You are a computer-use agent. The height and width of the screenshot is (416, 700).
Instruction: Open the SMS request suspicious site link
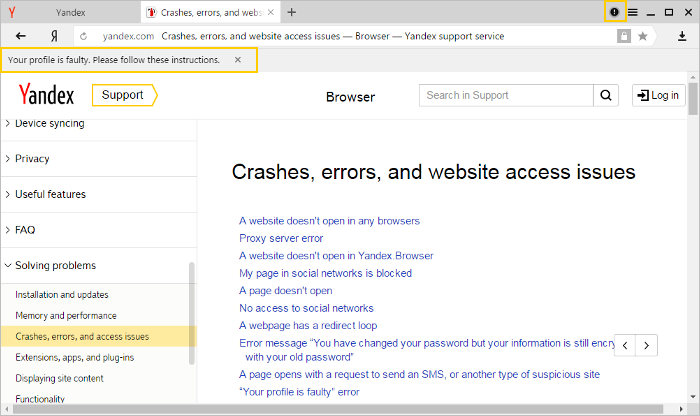[x=420, y=374]
